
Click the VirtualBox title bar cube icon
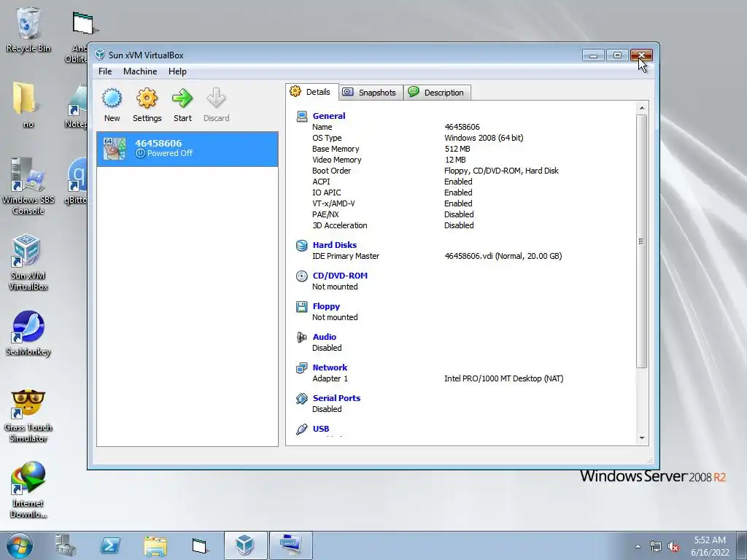(x=99, y=55)
